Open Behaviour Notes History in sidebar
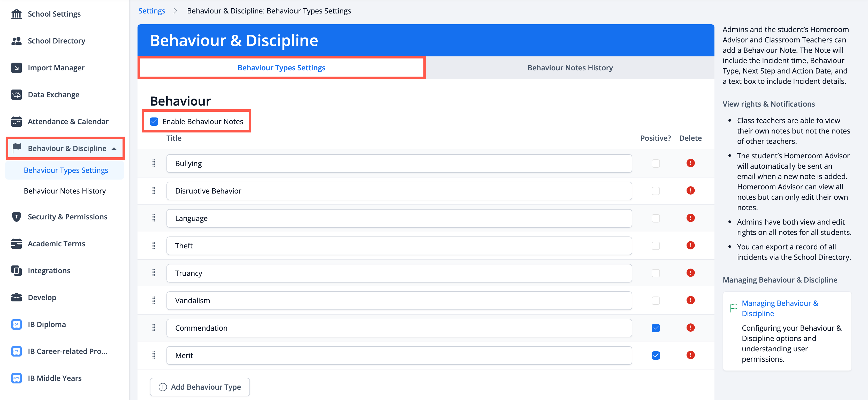868x400 pixels. pyautogui.click(x=65, y=191)
